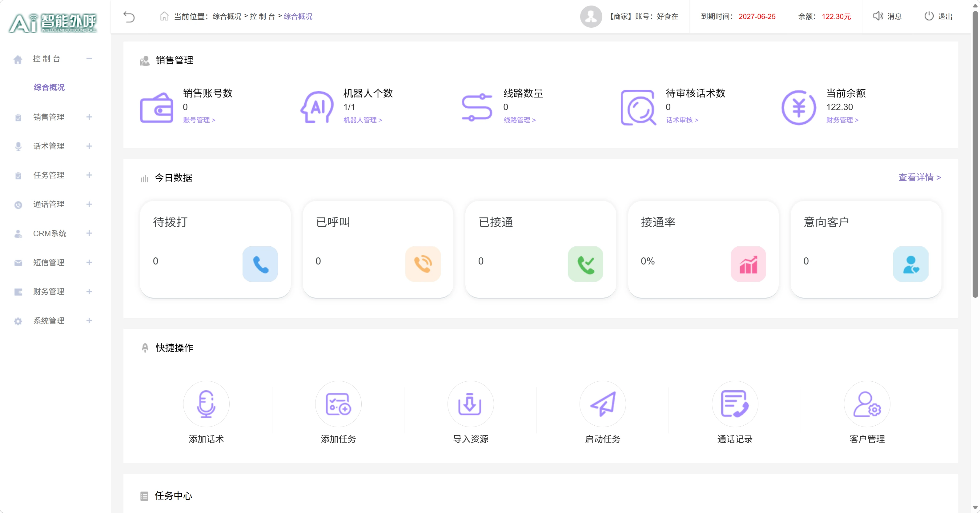Click the 导入资源 download icon
Image resolution: width=980 pixels, height=513 pixels.
pos(470,404)
